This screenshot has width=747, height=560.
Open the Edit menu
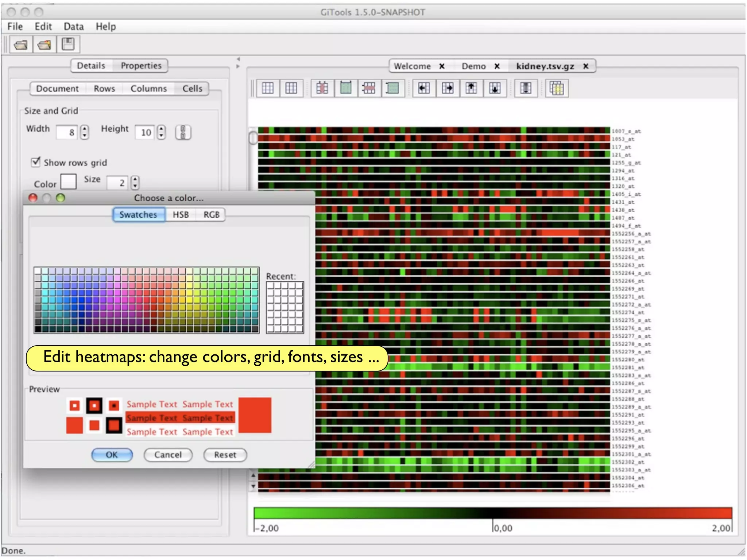[43, 26]
